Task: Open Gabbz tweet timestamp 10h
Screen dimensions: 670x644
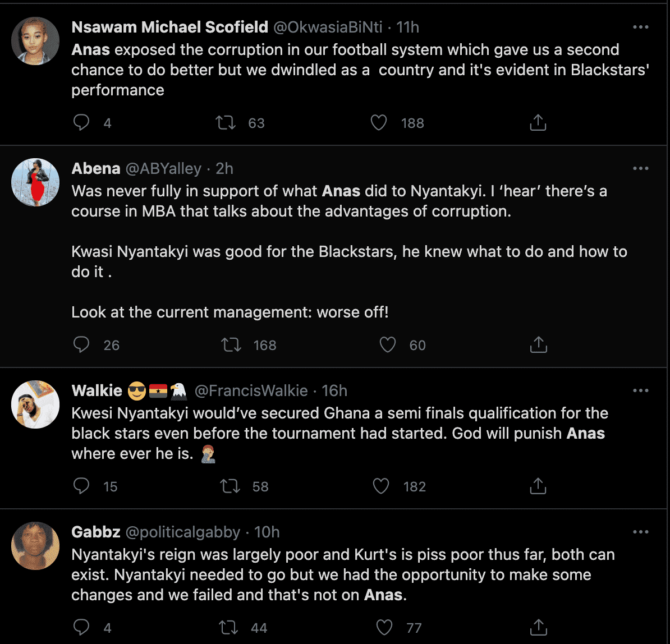Action: point(267,532)
